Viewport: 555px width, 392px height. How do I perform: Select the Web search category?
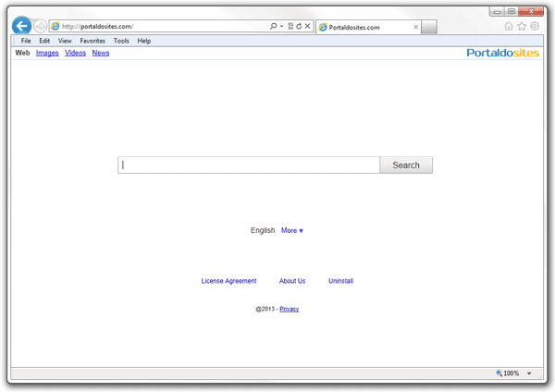pos(22,53)
